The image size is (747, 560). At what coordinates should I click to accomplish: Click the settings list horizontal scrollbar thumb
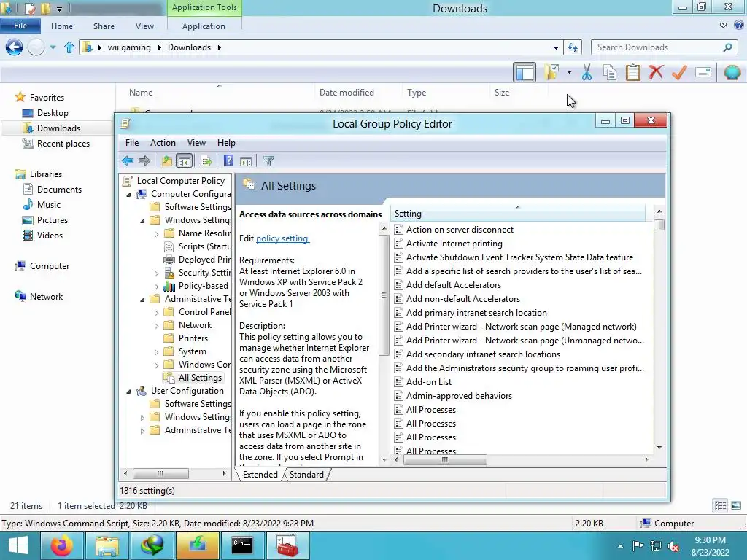(445, 459)
